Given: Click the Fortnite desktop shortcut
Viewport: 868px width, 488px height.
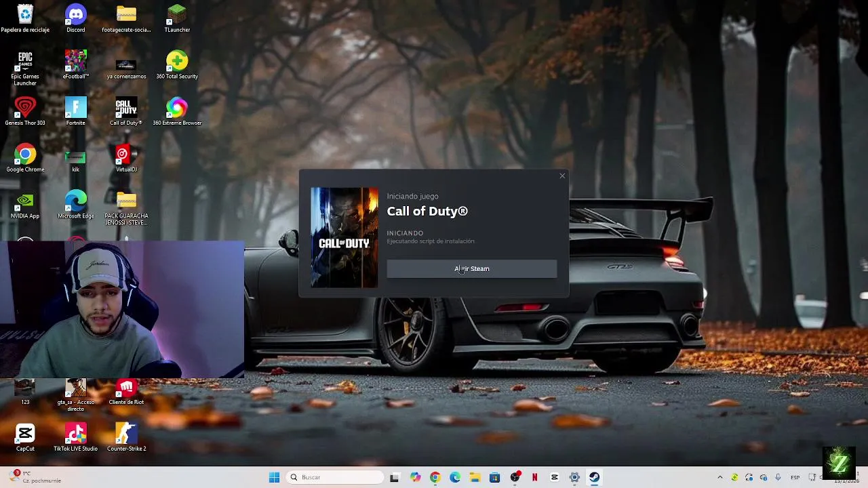Looking at the screenshot, I should 76,112.
